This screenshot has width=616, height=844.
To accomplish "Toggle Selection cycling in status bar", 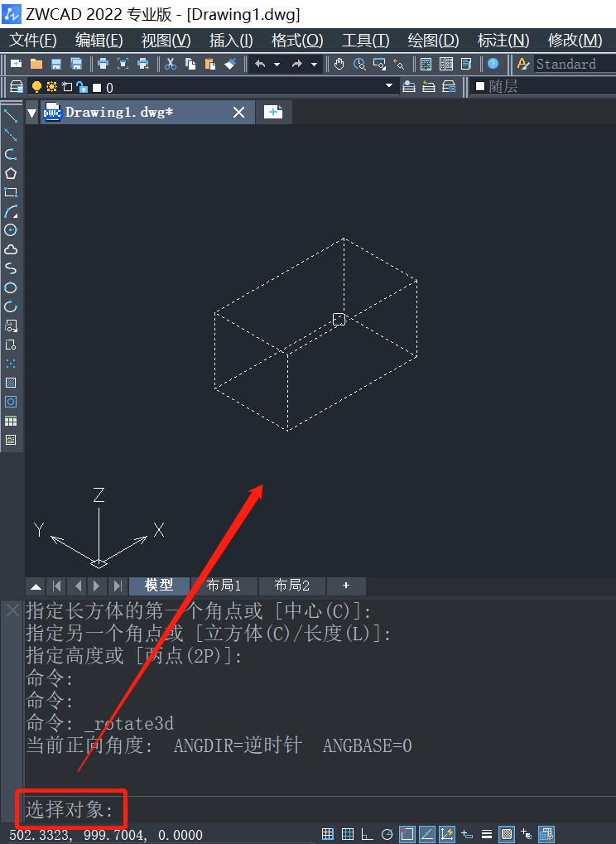I will [x=526, y=834].
